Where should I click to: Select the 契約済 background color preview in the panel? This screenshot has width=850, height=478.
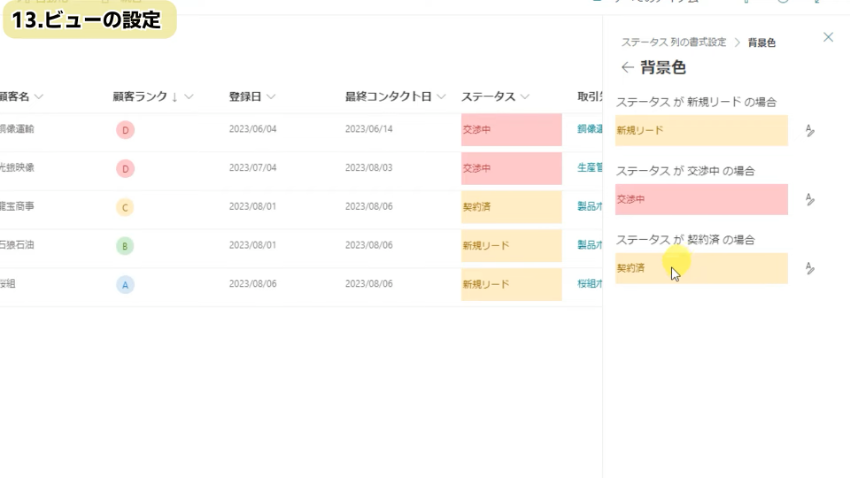tap(701, 268)
